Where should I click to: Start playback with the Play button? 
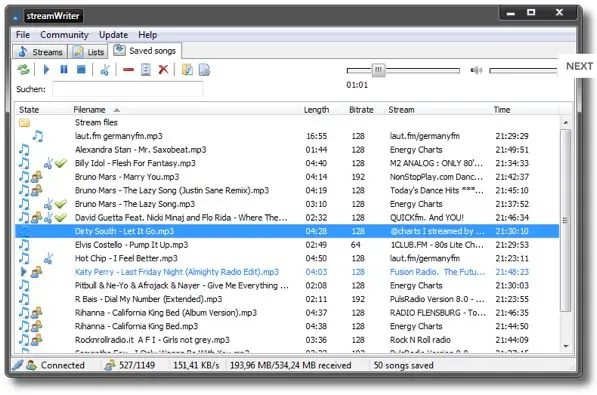click(x=46, y=70)
